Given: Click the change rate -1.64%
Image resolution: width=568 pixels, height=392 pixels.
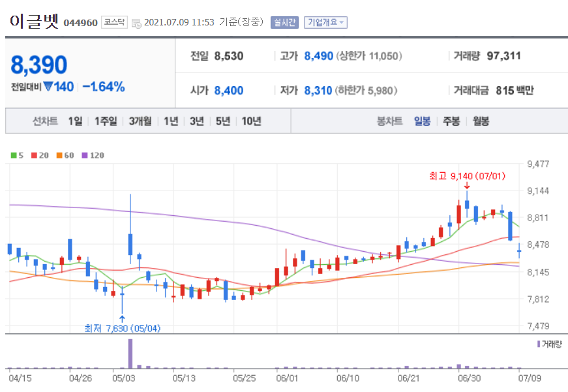Looking at the screenshot, I should click(104, 87).
